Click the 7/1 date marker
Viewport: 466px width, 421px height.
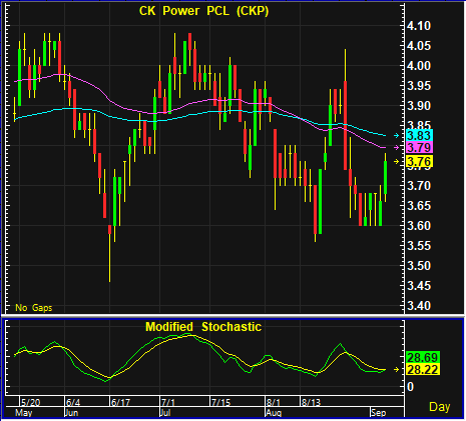tap(168, 402)
